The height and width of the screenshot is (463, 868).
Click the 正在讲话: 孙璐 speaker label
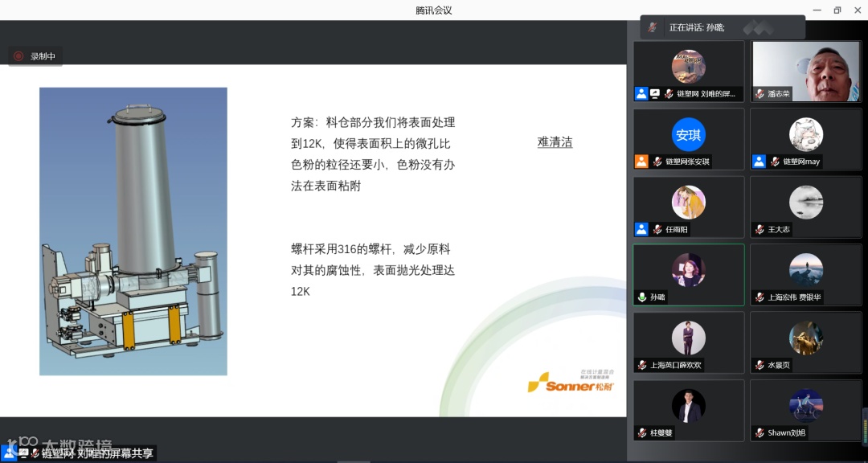[x=697, y=27]
